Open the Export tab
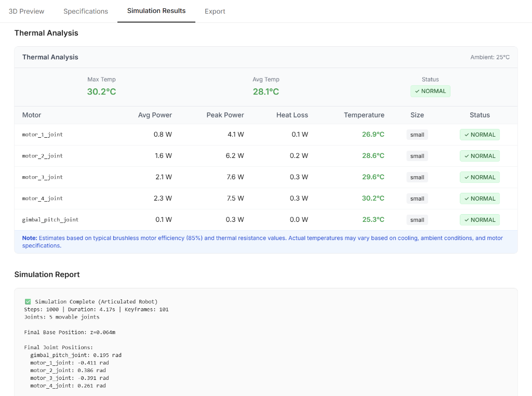Viewport: 532px width, 396px height. coord(215,11)
